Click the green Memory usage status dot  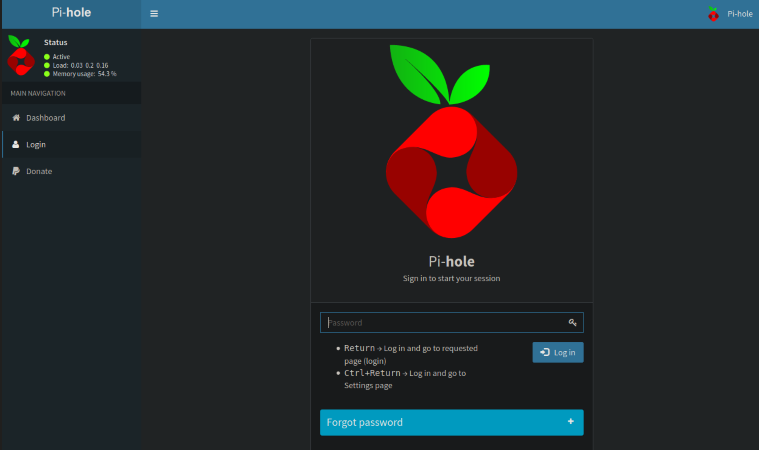(x=46, y=74)
